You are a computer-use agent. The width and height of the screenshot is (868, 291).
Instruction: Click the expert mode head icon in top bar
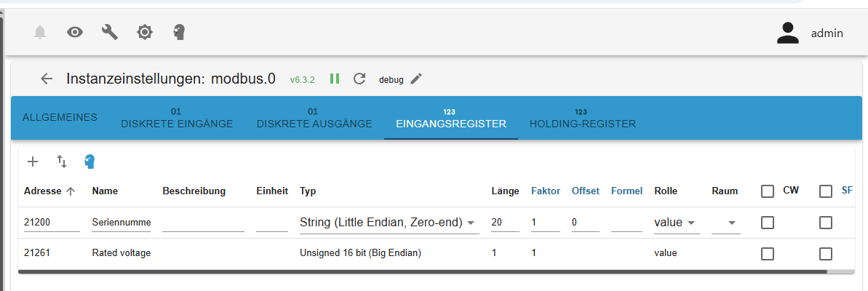[179, 32]
